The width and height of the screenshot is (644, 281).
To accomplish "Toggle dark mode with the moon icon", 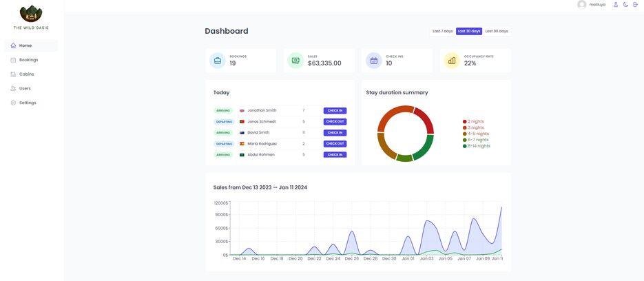I will (x=625, y=5).
